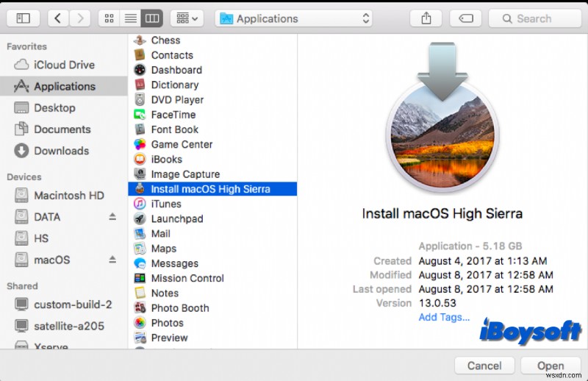This screenshot has width=588, height=381.
Task: Switch to column view
Action: 152,18
